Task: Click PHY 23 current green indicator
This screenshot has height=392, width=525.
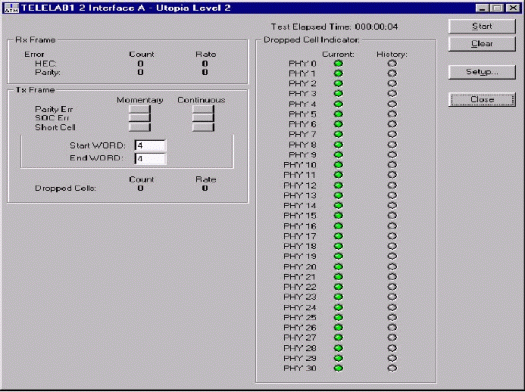Action: click(x=339, y=297)
